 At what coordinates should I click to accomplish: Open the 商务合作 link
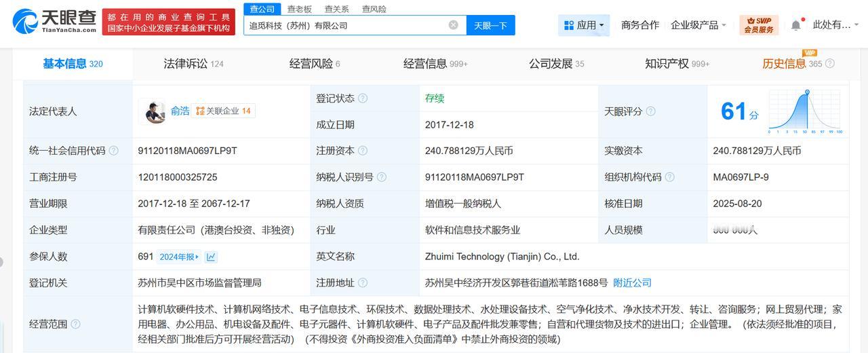click(640, 25)
